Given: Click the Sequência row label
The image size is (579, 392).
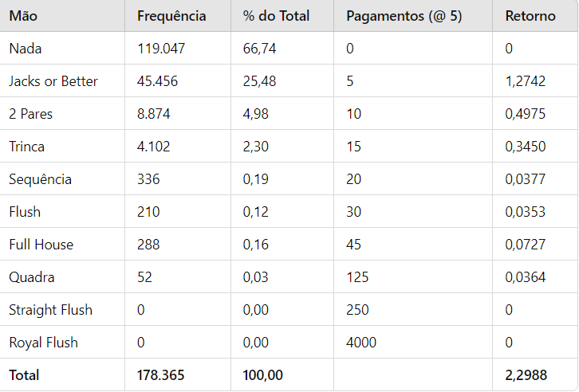Looking at the screenshot, I should tap(40, 179).
